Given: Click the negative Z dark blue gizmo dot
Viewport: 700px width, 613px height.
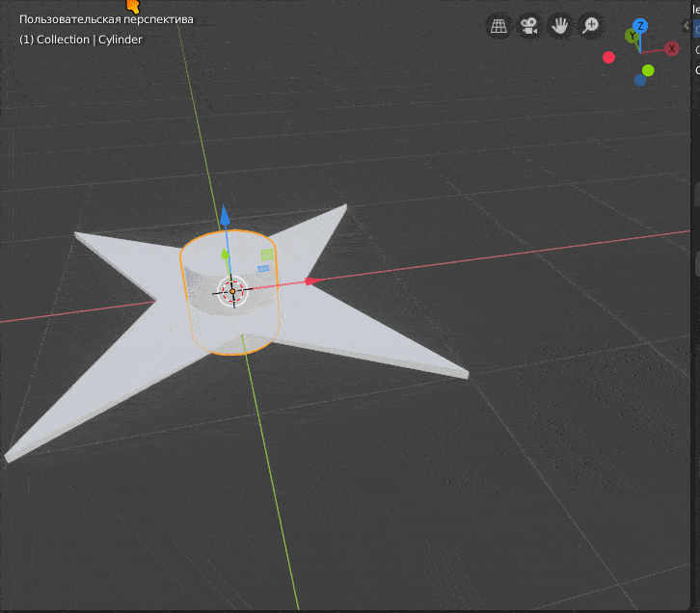Looking at the screenshot, I should tap(640, 80).
